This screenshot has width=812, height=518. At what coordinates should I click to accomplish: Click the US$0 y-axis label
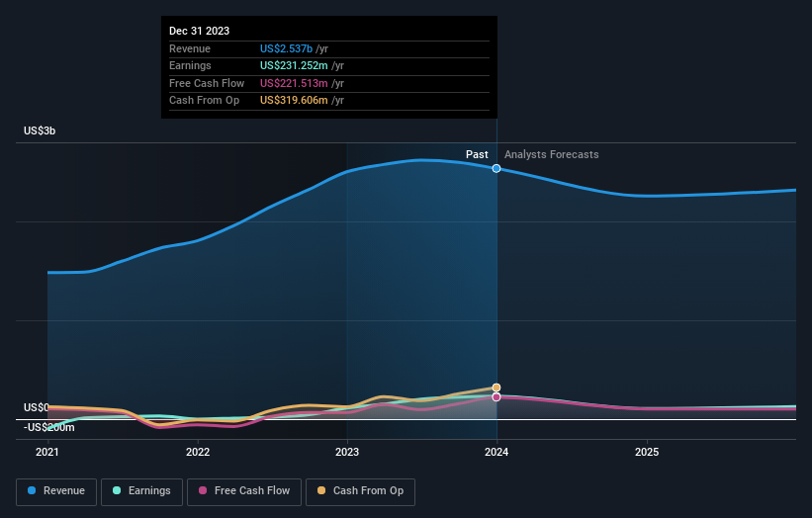click(37, 407)
